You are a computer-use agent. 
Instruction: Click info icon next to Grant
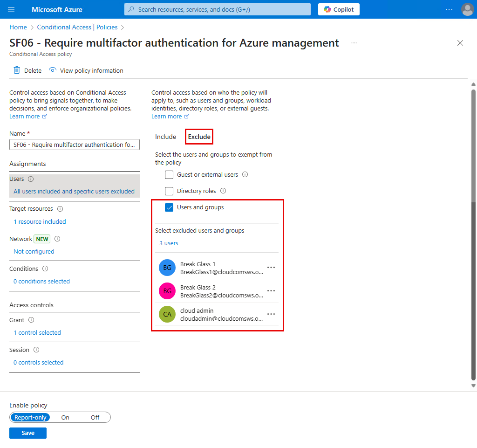click(x=31, y=320)
